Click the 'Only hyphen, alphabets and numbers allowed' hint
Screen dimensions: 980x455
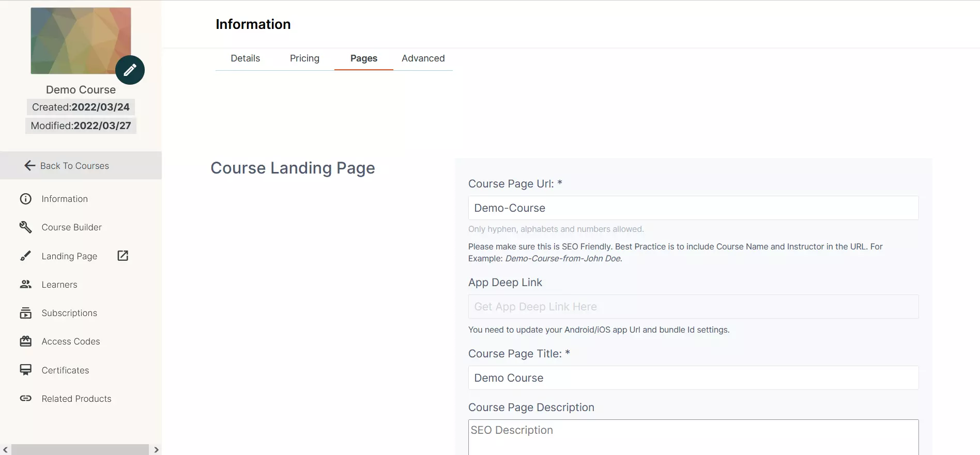click(556, 229)
